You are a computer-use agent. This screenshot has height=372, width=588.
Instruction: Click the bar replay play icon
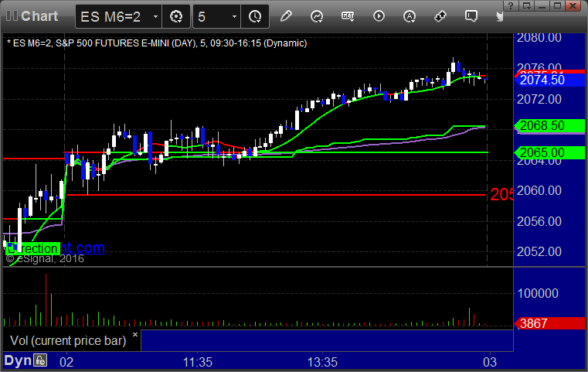click(379, 16)
